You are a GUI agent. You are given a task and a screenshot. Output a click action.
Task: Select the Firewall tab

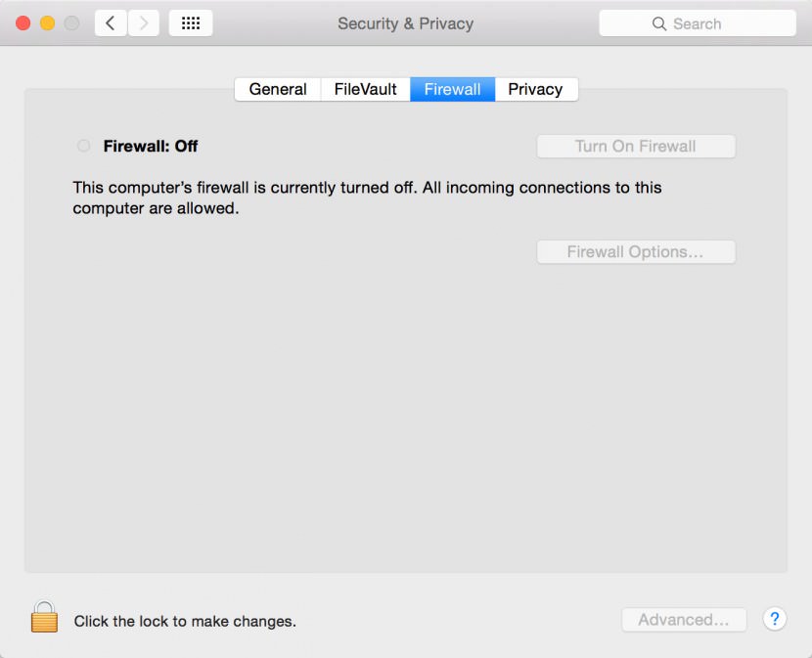[x=452, y=89]
